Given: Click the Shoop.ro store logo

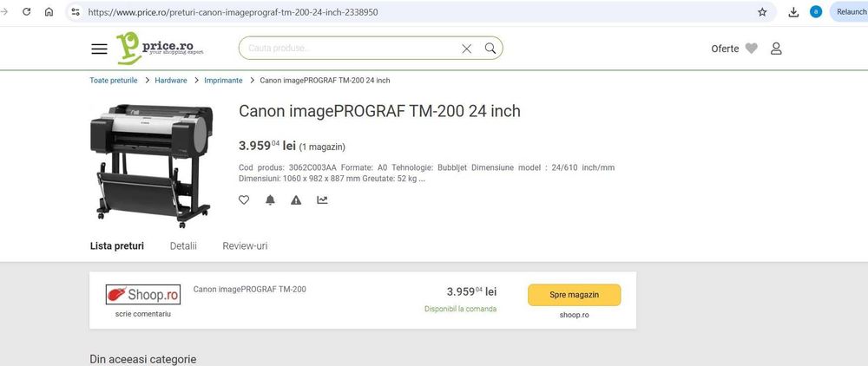Looking at the screenshot, I should tap(143, 295).
